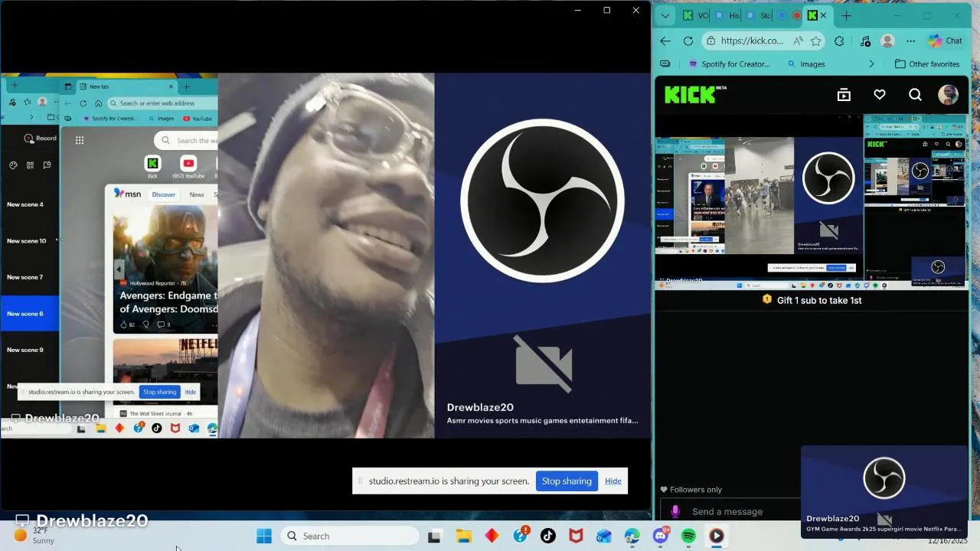Click Record in the shared-screen preview
The width and height of the screenshot is (980, 551).
(x=41, y=139)
